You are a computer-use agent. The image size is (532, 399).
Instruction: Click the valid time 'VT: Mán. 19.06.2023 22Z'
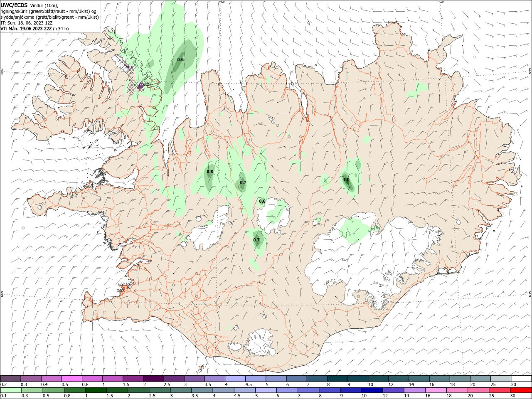click(x=27, y=29)
